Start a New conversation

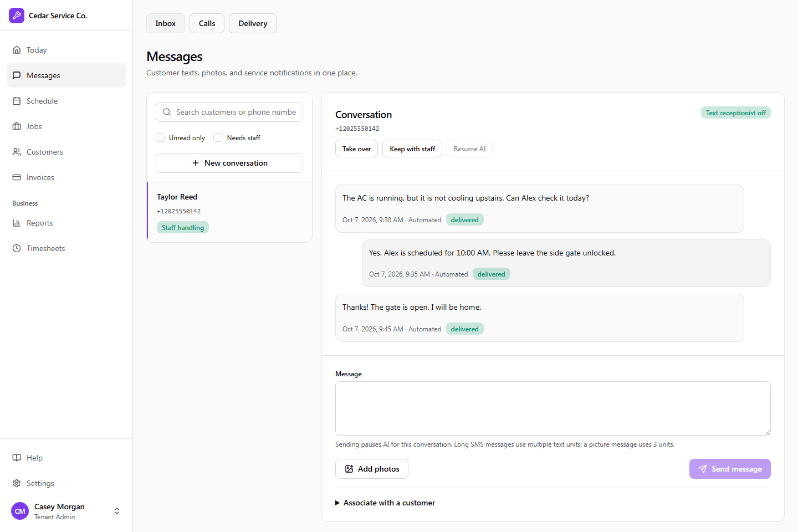point(229,163)
